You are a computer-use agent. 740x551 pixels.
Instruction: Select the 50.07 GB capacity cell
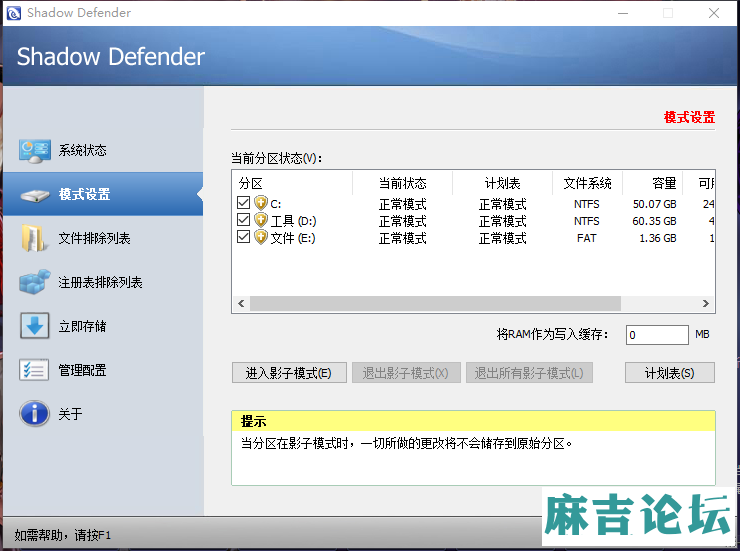click(x=655, y=204)
